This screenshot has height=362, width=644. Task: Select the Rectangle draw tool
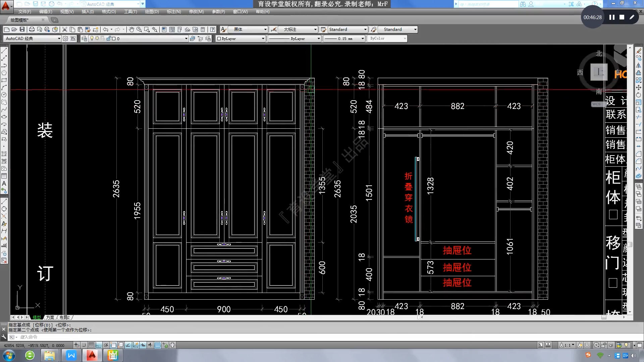(x=4, y=80)
